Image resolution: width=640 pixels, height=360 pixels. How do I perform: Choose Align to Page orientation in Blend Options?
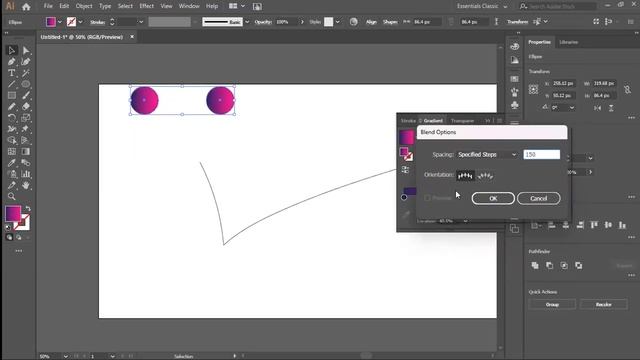pyautogui.click(x=465, y=176)
